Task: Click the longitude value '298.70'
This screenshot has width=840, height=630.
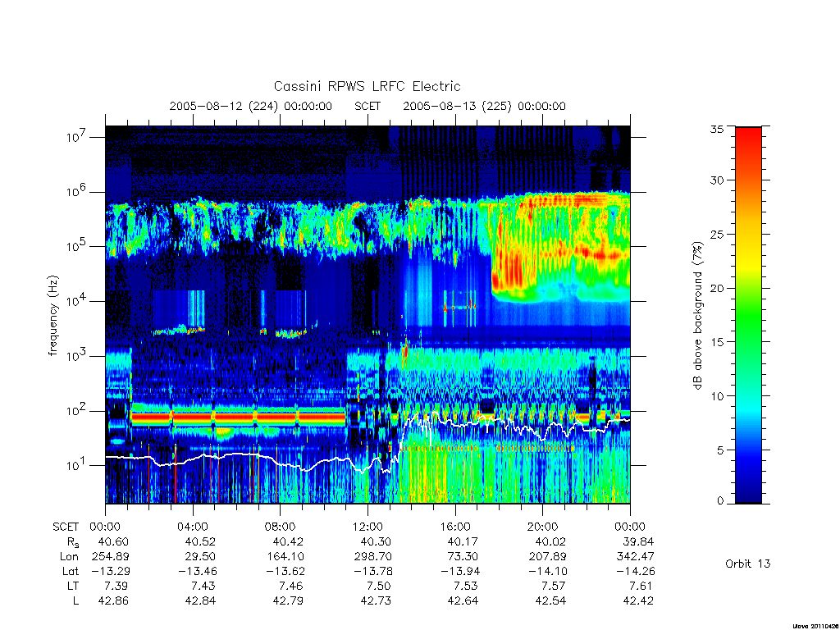Action: (372, 557)
